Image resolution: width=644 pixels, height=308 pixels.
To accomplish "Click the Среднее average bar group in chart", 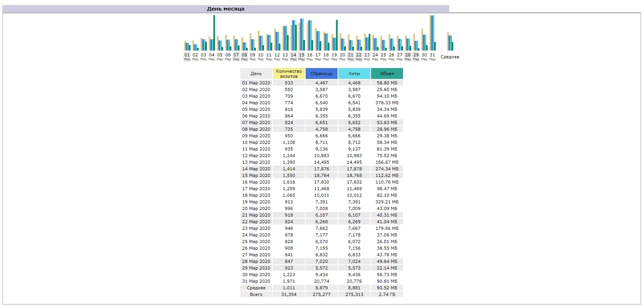I will point(450,42).
